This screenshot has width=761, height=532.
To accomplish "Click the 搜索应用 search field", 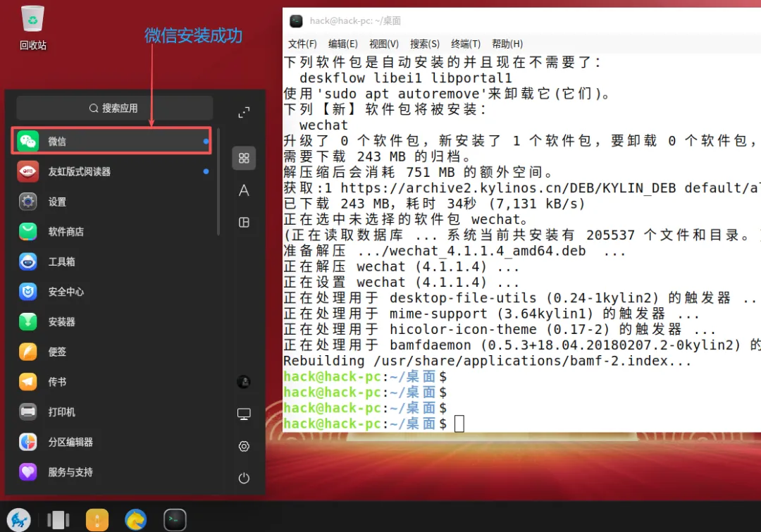I will point(115,108).
